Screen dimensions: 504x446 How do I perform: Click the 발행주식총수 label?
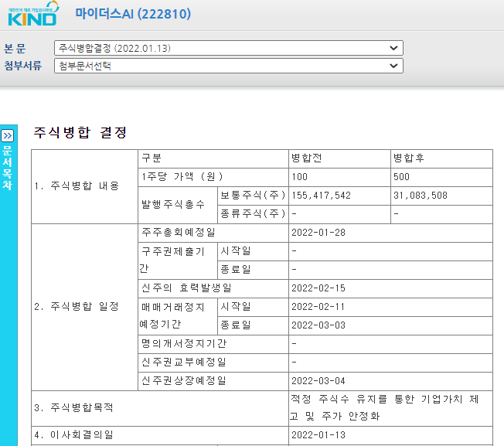coord(173,204)
